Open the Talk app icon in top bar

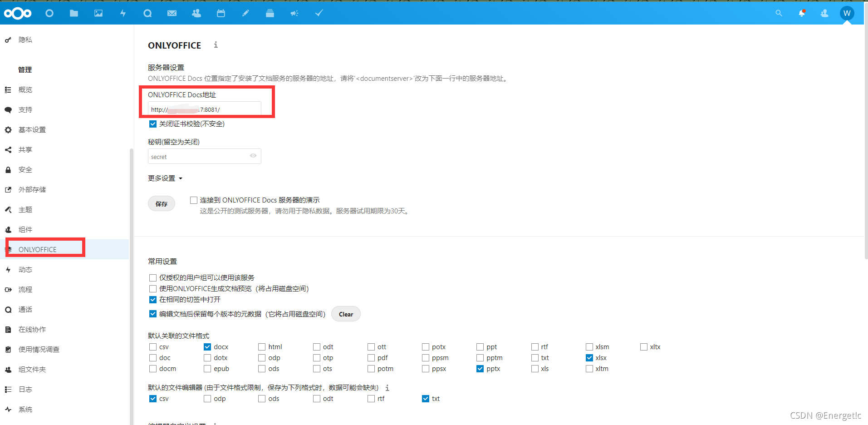coord(147,14)
